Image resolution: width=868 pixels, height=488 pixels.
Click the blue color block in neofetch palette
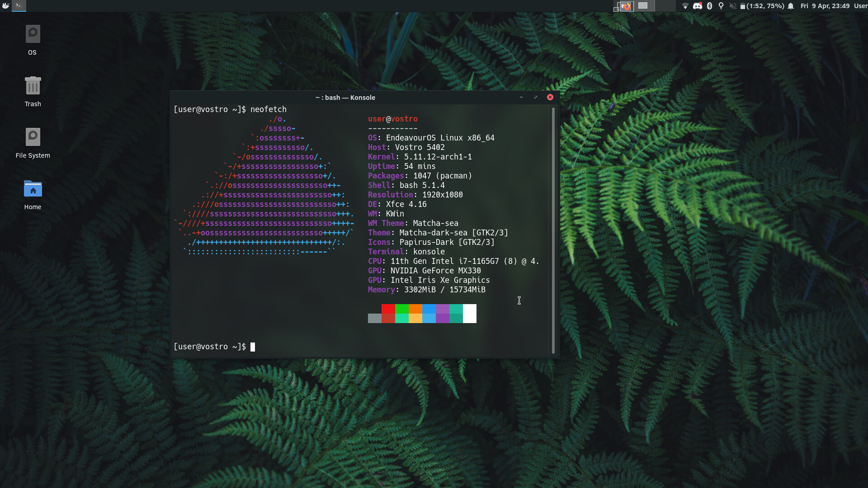click(429, 309)
